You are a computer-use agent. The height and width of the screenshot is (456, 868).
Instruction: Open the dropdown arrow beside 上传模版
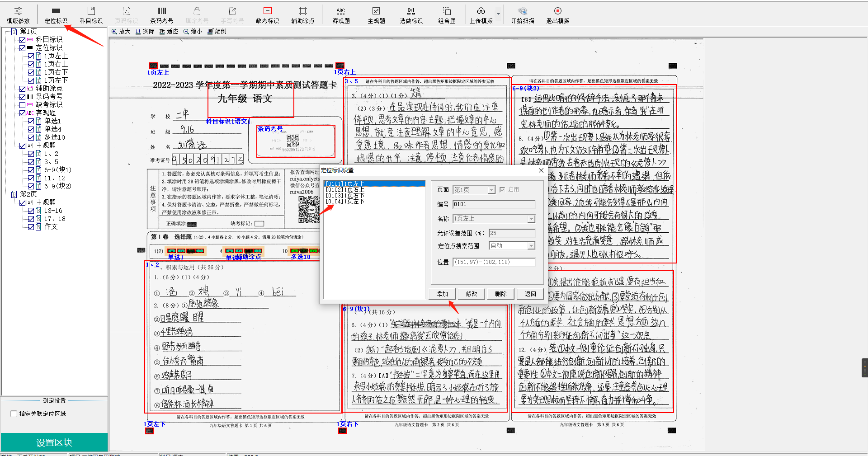coord(498,14)
